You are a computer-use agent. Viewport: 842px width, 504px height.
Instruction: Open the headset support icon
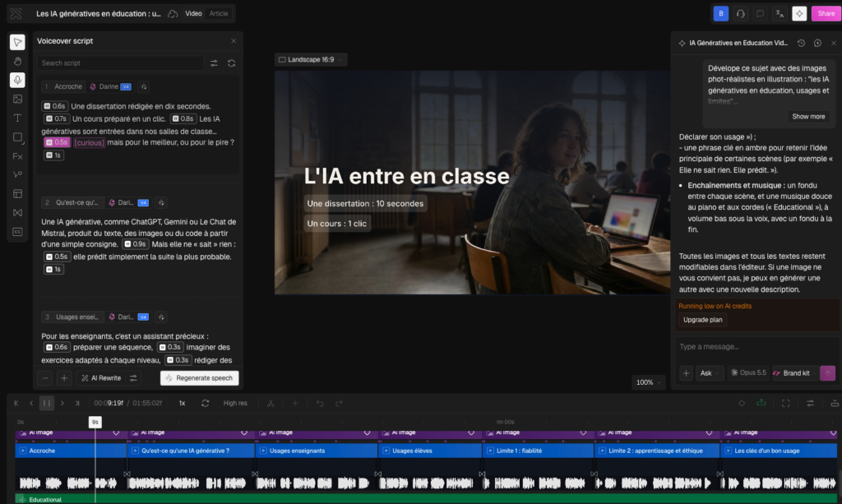pyautogui.click(x=741, y=13)
